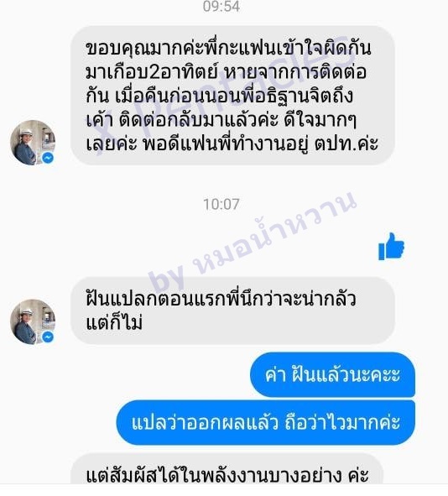Select bottom message แต่สัมผัสได้ในพลังงานบางอย่าง
This screenshot has height=496, width=448.
pos(227,474)
